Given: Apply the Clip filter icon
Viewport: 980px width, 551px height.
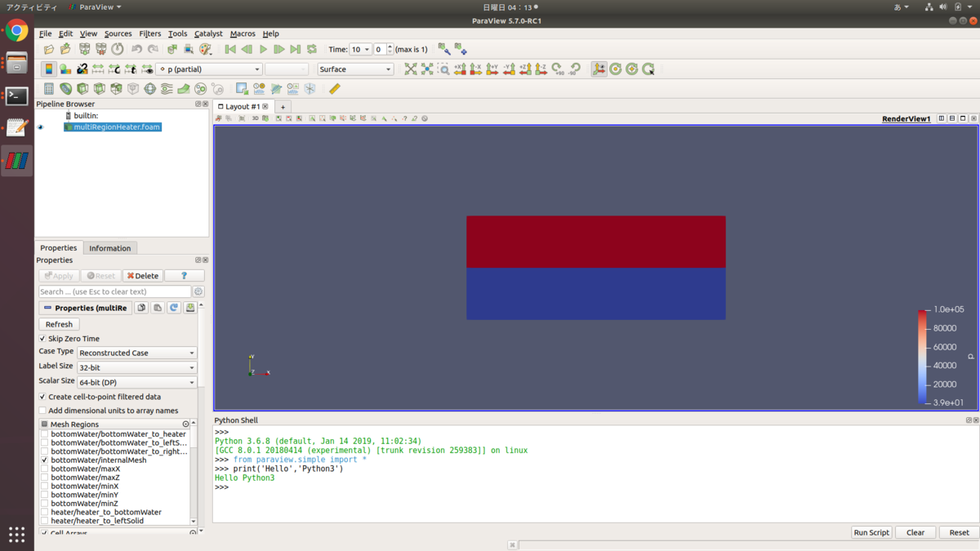Looking at the screenshot, I should pyautogui.click(x=82, y=89).
